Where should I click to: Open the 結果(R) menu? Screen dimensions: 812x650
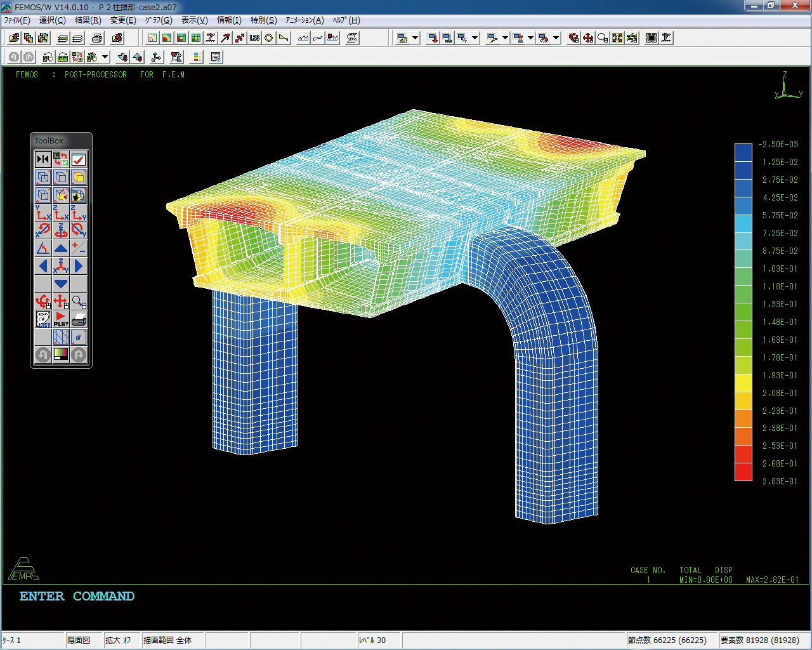(88, 20)
